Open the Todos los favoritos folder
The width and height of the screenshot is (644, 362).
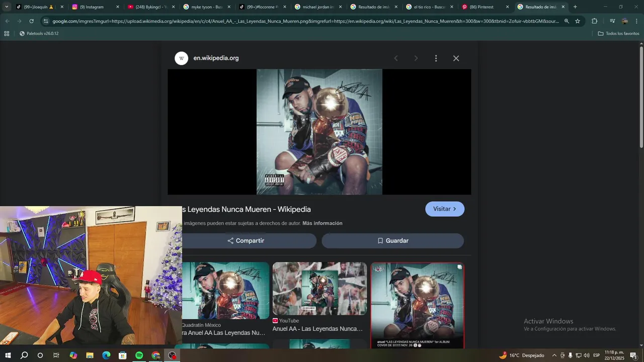(618, 34)
